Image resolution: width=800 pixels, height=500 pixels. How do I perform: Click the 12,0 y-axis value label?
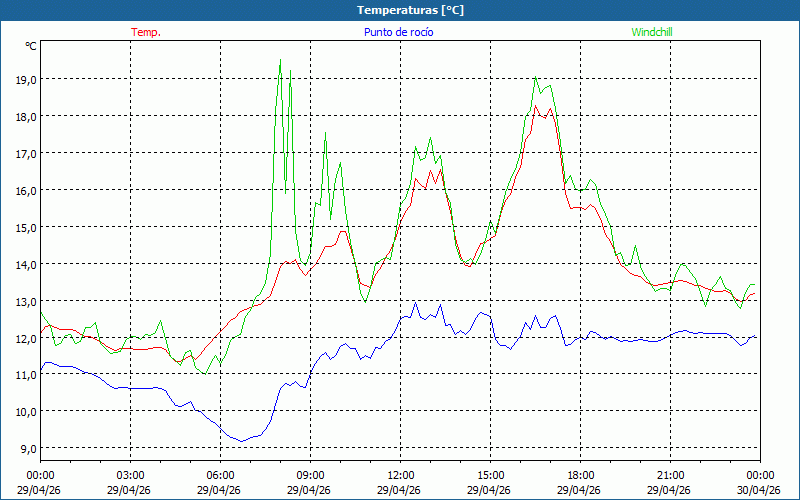point(24,338)
